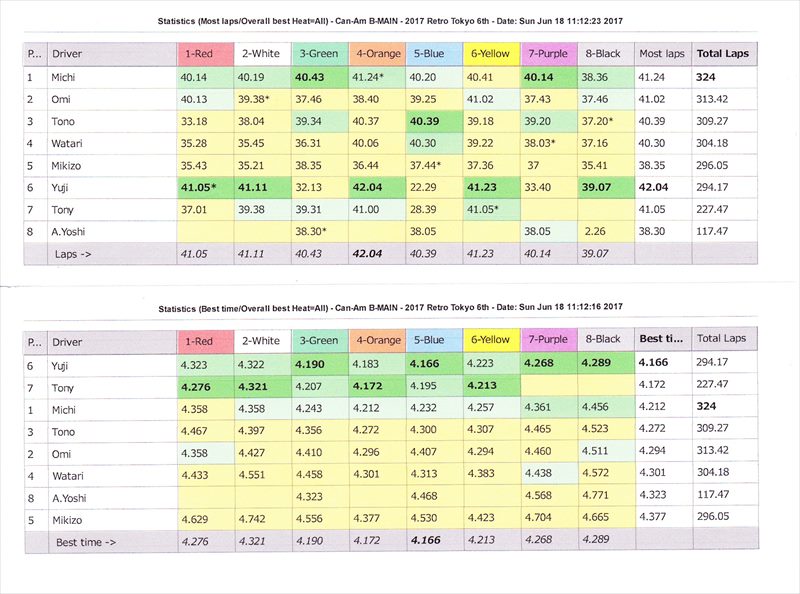This screenshot has height=594, width=800.
Task: Sort by the "Most laps" column header
Action: [662, 52]
